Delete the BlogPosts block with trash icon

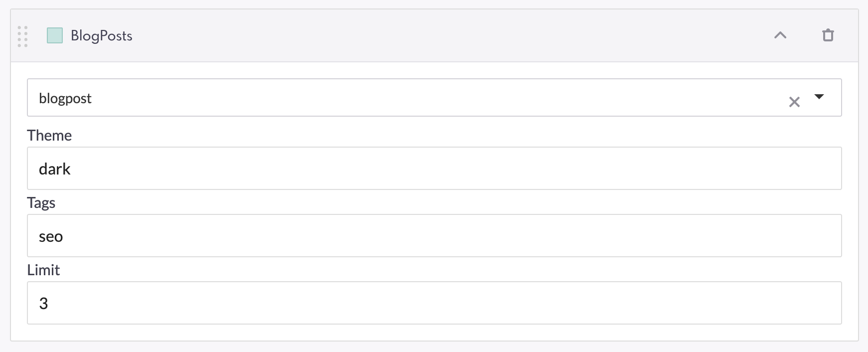tap(828, 35)
